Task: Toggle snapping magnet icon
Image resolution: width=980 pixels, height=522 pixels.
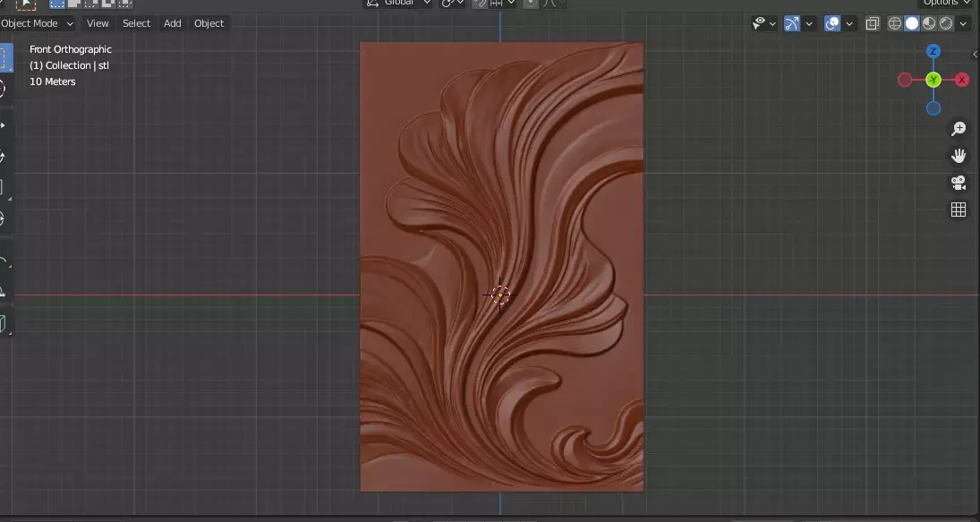Action: pyautogui.click(x=480, y=3)
